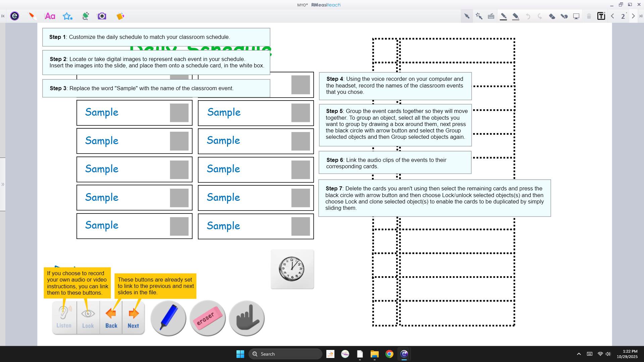This screenshot has height=362, width=644.
Task: Open the volume speaker tray icon
Action: (608, 354)
